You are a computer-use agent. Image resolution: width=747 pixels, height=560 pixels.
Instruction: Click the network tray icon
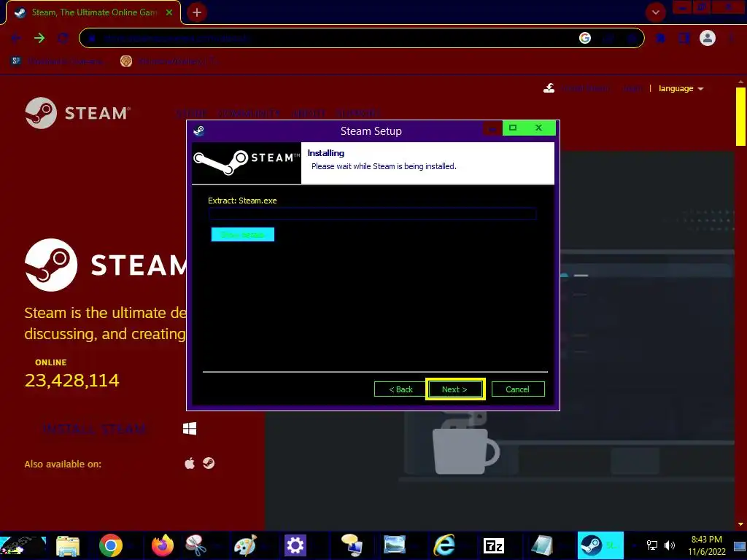click(x=651, y=545)
